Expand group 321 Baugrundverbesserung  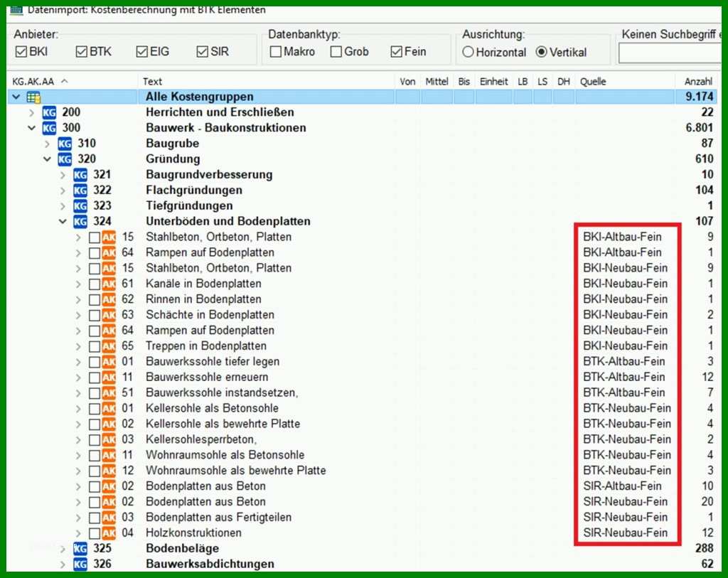click(x=63, y=175)
